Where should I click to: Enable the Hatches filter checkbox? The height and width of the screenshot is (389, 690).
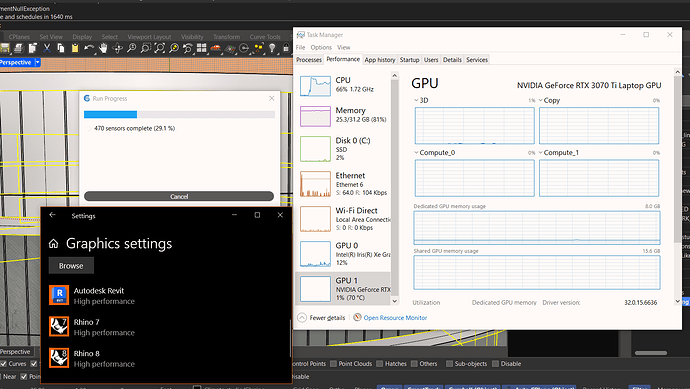coord(380,363)
